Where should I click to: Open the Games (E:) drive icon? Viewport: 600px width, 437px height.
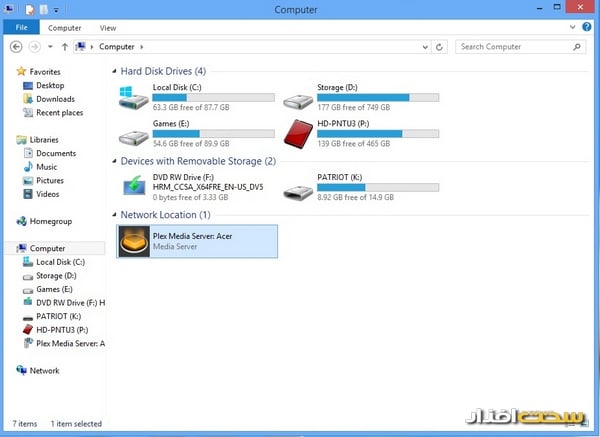click(x=132, y=133)
